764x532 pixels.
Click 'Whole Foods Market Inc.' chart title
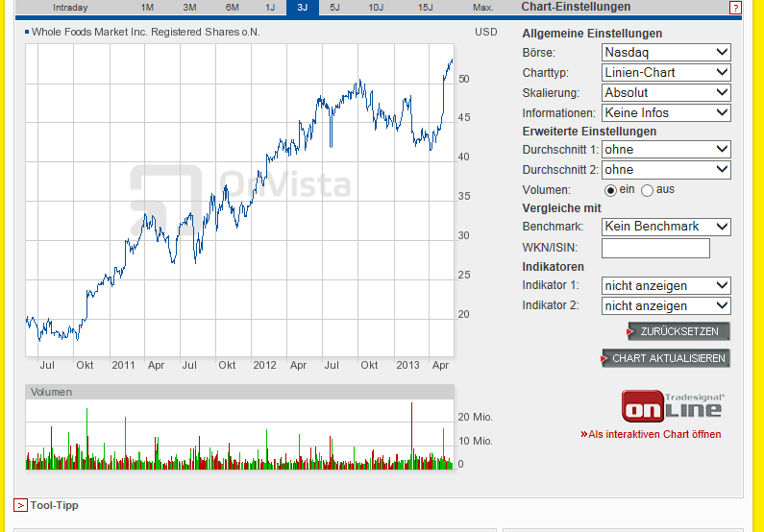click(x=146, y=32)
